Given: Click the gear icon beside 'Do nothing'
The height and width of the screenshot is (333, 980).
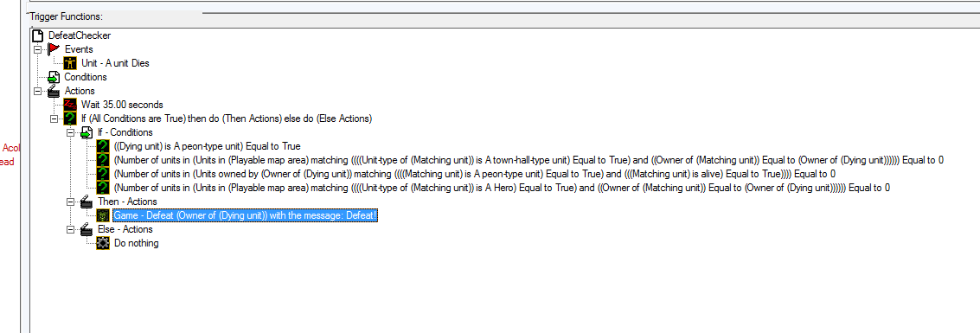Looking at the screenshot, I should (103, 243).
